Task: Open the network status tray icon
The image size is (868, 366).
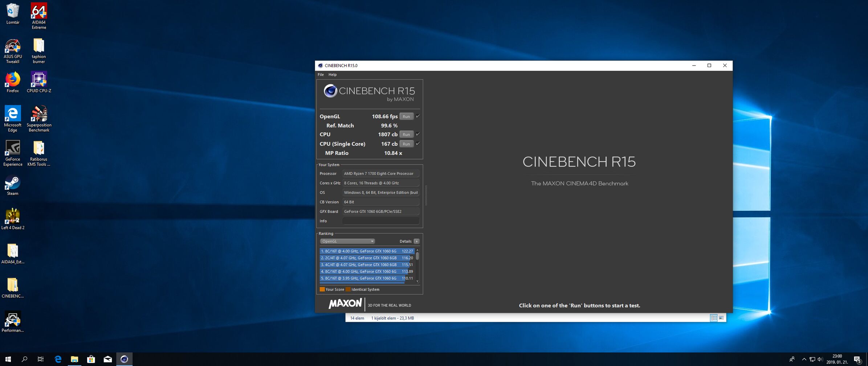Action: pyautogui.click(x=812, y=359)
